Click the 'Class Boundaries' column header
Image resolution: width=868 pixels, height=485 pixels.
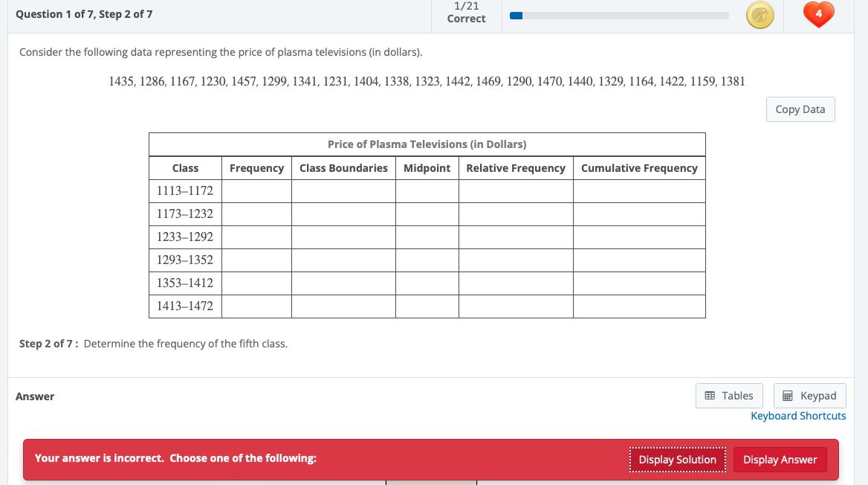tap(344, 168)
